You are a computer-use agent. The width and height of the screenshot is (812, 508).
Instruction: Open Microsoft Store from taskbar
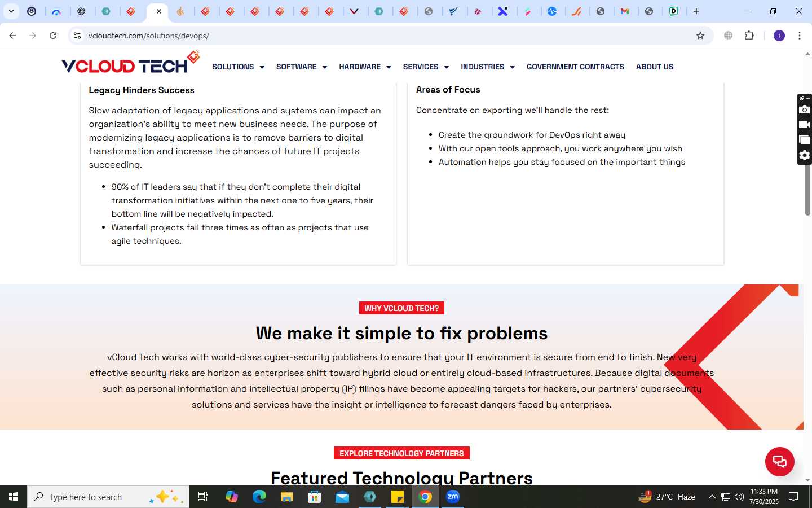point(314,497)
